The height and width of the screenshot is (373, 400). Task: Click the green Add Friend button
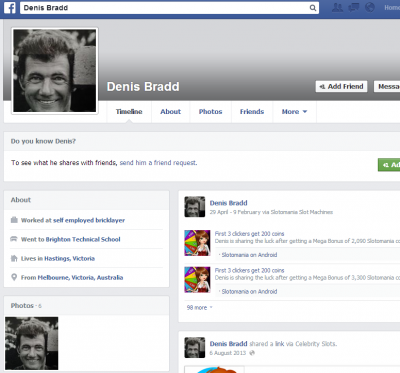tap(389, 165)
